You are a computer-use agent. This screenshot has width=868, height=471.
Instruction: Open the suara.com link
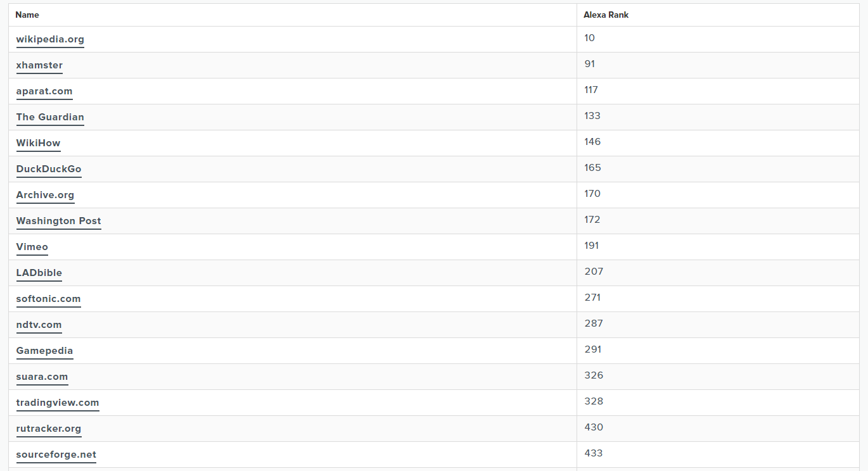tap(42, 377)
